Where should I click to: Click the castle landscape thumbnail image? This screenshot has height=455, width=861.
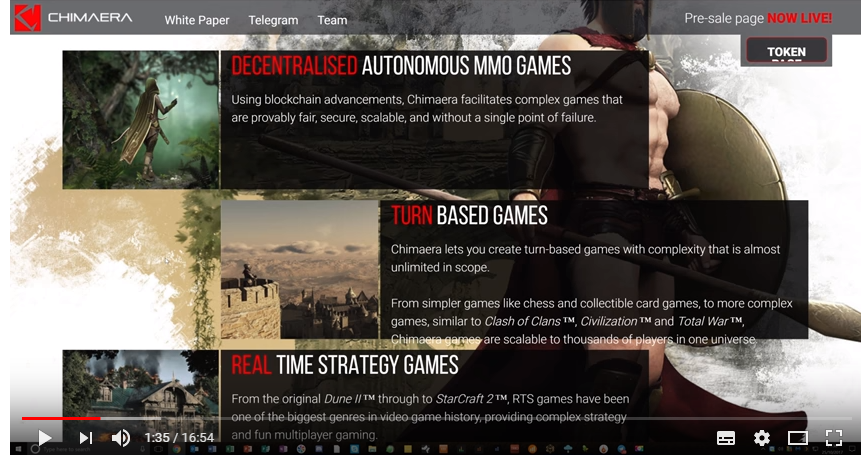(x=300, y=269)
